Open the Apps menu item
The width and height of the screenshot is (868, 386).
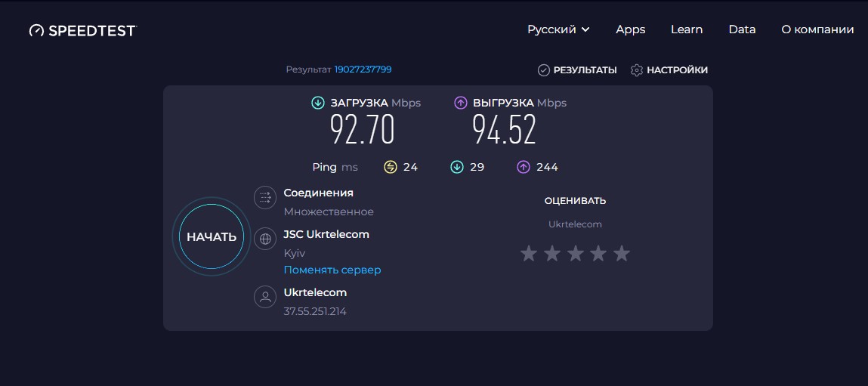(630, 29)
